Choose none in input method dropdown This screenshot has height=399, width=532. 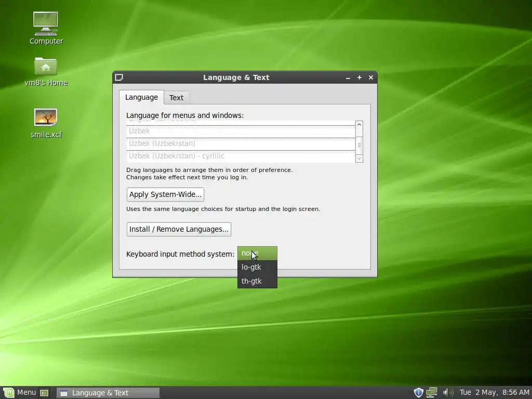[x=257, y=254]
